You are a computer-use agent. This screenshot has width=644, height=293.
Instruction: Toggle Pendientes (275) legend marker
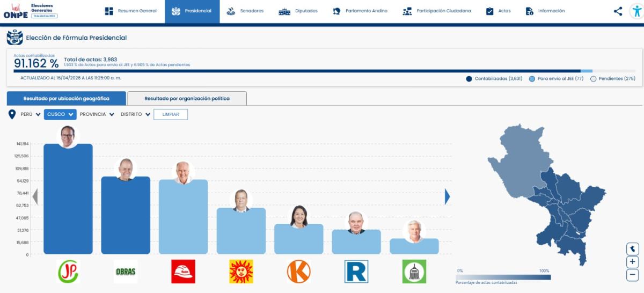pos(594,78)
